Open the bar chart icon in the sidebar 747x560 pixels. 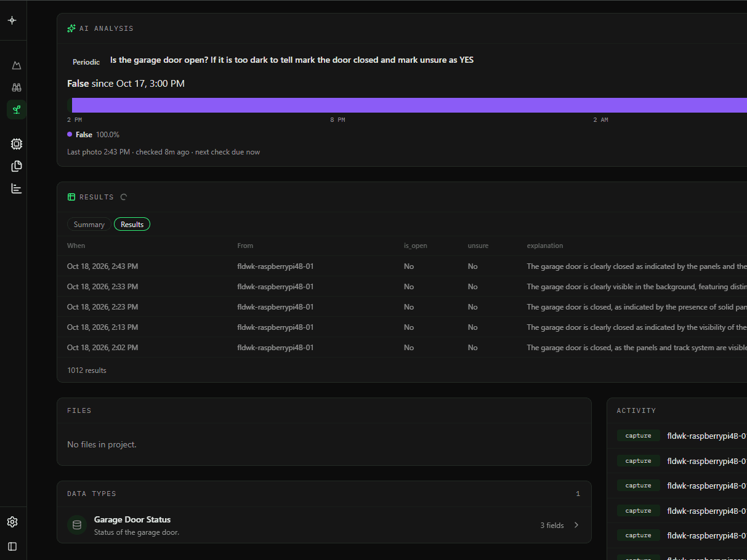pyautogui.click(x=17, y=188)
